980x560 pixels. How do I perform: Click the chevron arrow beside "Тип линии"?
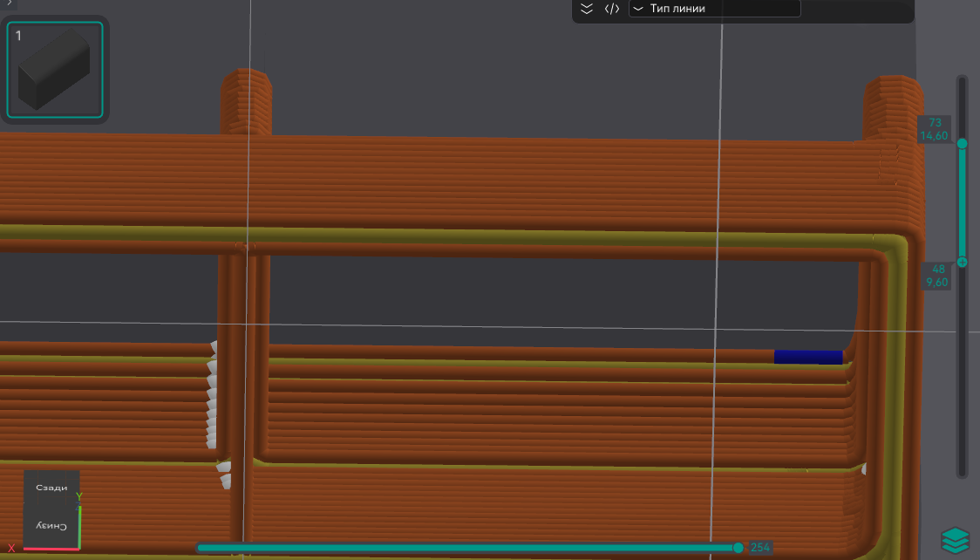(638, 9)
